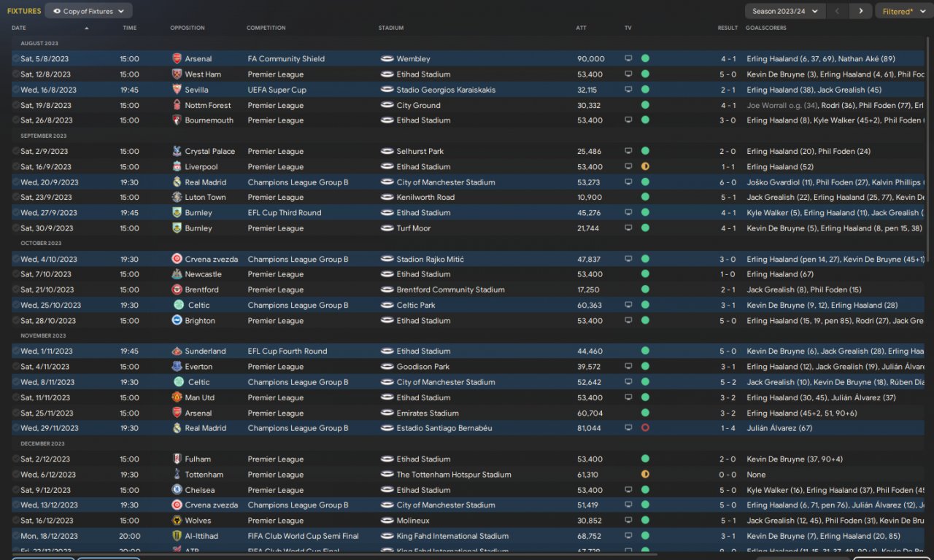The height and width of the screenshot is (560, 934).
Task: Click the Tottenham club badge
Action: (177, 475)
